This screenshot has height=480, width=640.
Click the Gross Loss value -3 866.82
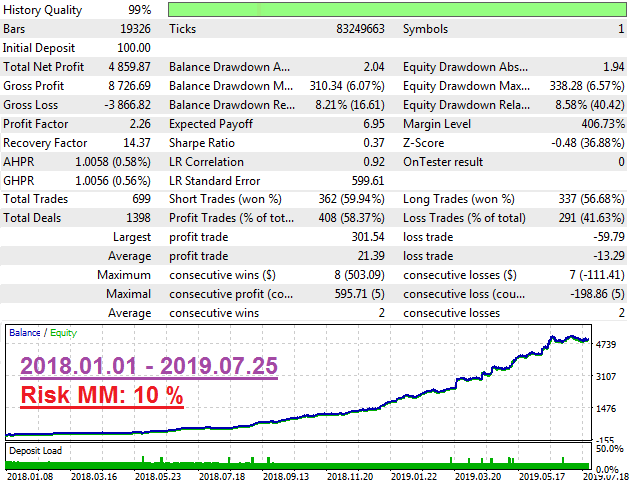[x=127, y=105]
